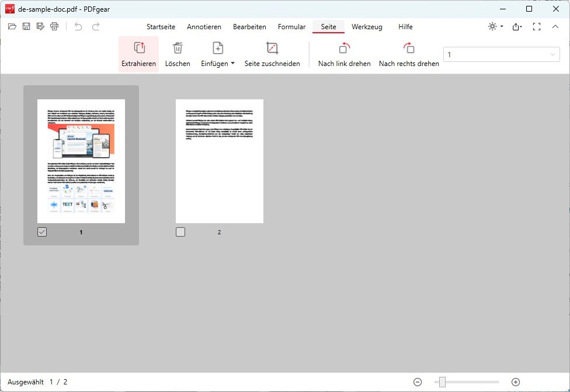Screen dimensions: 570x392
Task: Open the theme brightness icon
Action: point(493,26)
